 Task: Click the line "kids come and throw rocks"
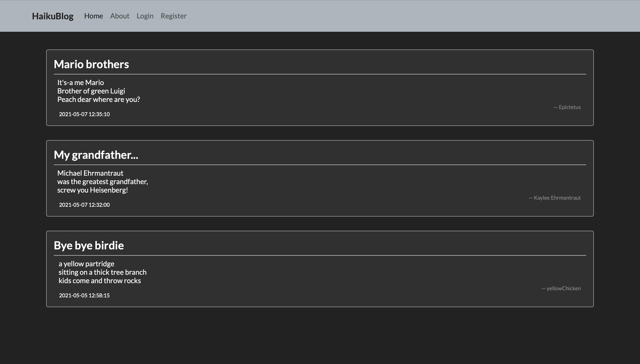pos(100,281)
